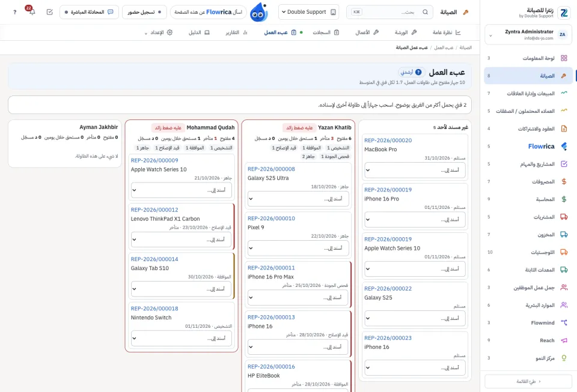Expand the Zyntra Administrator account chevron
The width and height of the screenshot is (577, 392).
pos(490,35)
